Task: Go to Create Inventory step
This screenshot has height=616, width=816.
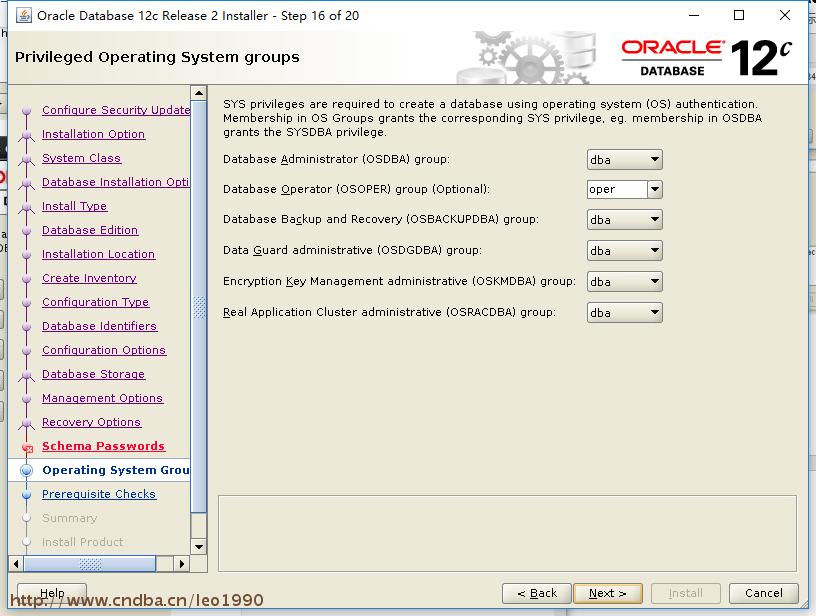Action: (89, 278)
